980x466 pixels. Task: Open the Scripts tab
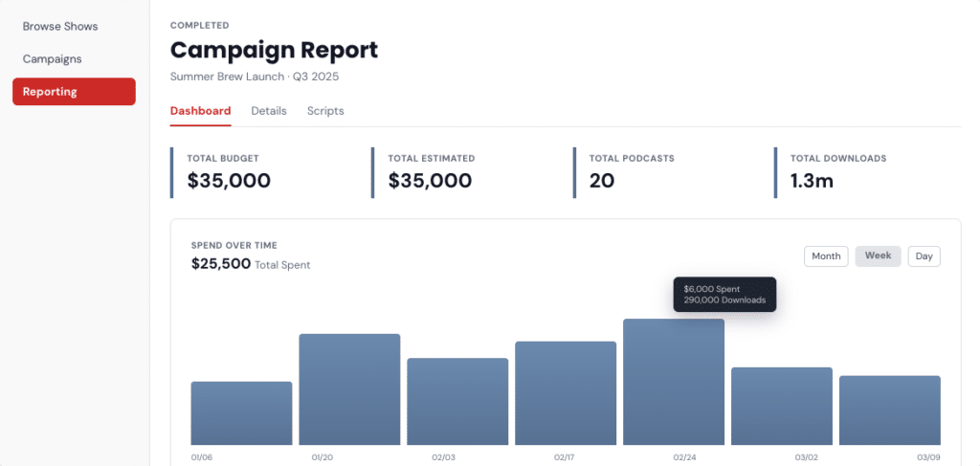tap(325, 111)
